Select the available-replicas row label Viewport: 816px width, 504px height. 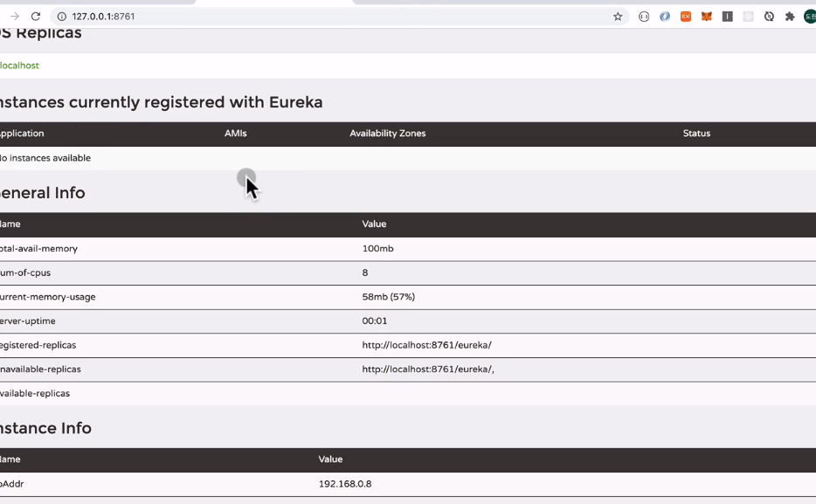coord(35,394)
